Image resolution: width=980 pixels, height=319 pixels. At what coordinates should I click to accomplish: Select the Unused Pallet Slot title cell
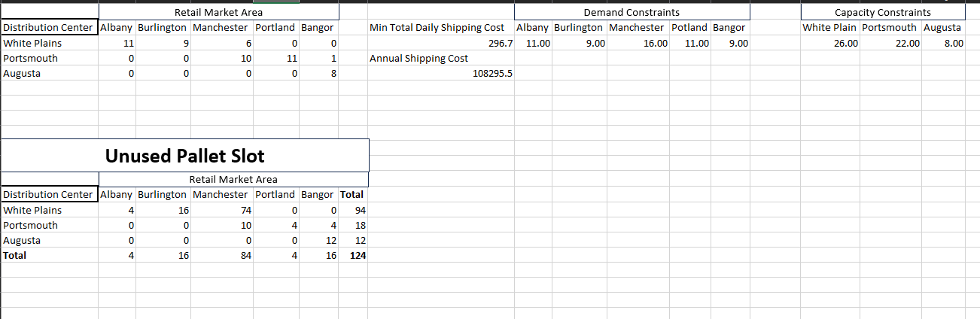click(x=185, y=156)
